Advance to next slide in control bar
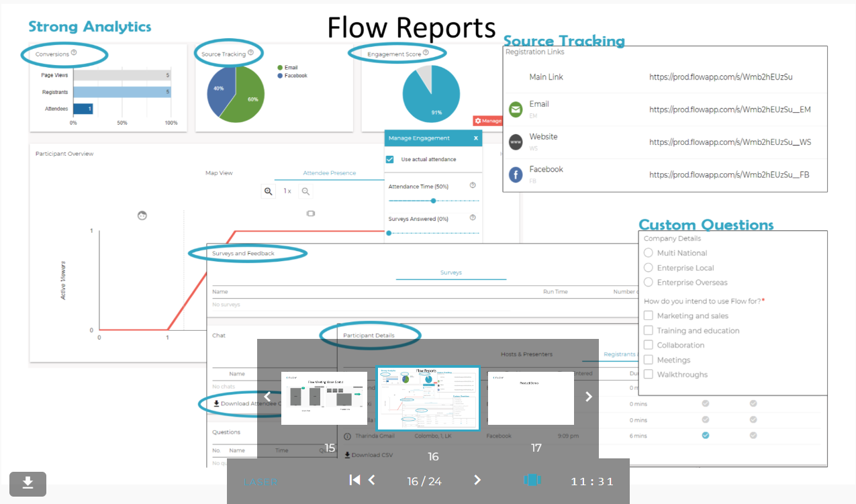This screenshot has width=856, height=504. [x=477, y=480]
